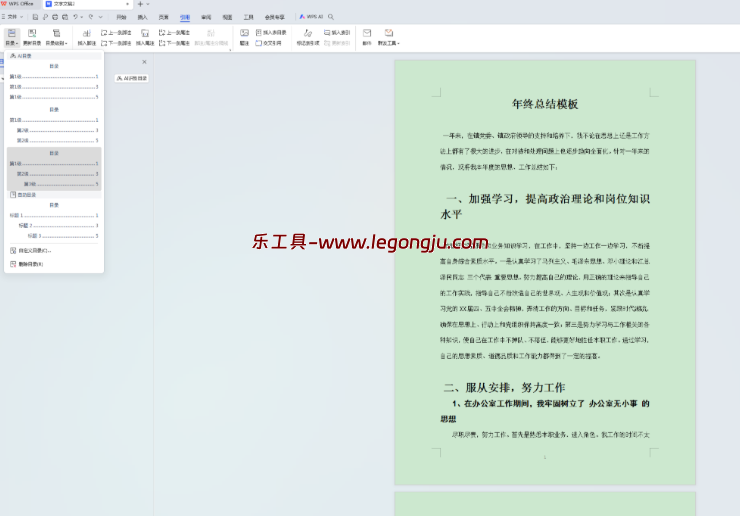Click the search magnifier icon beside WPS AI
The height and width of the screenshot is (516, 740).
(x=331, y=17)
